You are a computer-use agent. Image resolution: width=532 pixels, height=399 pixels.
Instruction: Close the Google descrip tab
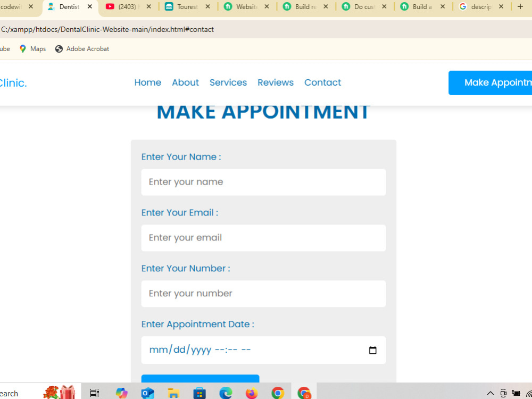(x=501, y=6)
